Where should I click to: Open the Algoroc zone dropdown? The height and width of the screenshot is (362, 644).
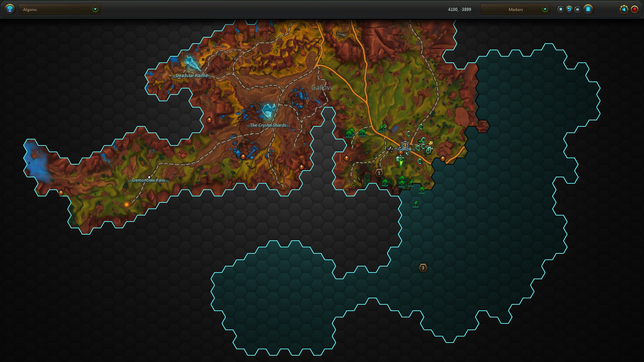point(60,9)
